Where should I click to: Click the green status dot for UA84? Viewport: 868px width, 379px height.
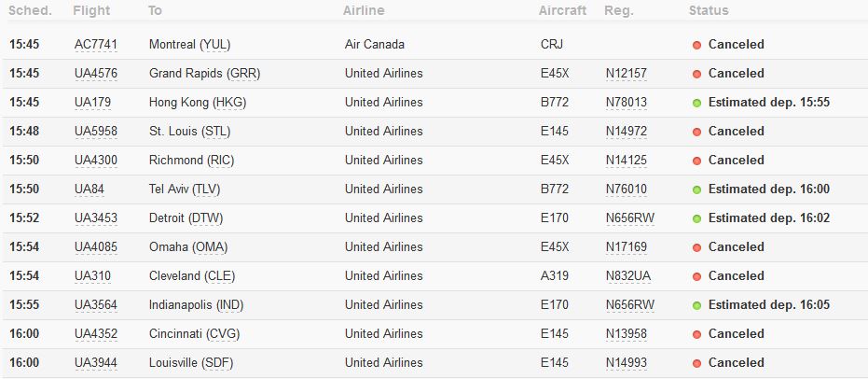696,189
